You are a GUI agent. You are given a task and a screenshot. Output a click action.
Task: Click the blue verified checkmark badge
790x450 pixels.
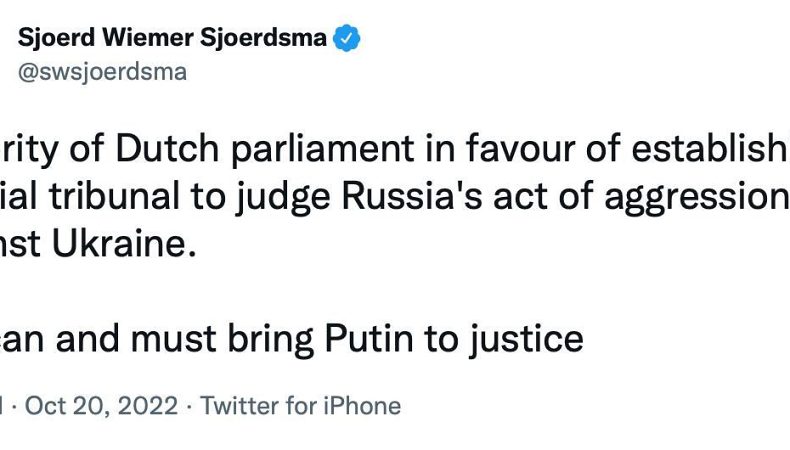(x=347, y=38)
